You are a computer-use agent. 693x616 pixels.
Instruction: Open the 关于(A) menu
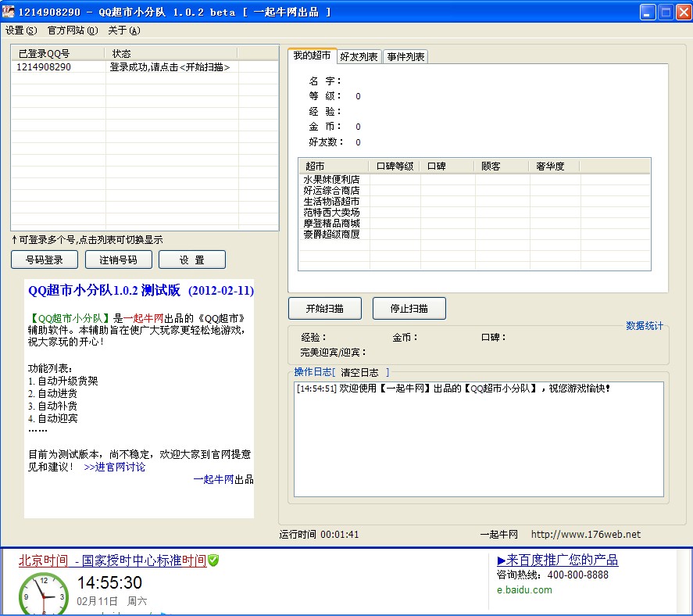click(x=124, y=30)
